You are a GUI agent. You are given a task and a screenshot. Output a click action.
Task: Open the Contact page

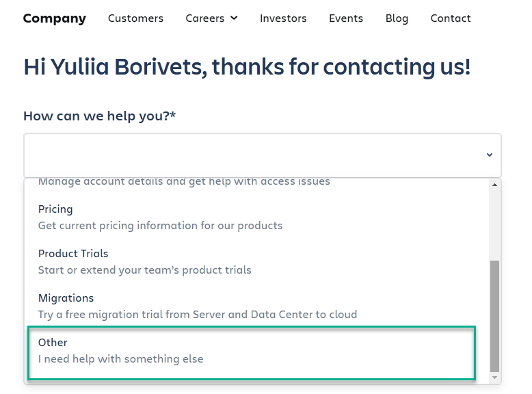coord(451,18)
